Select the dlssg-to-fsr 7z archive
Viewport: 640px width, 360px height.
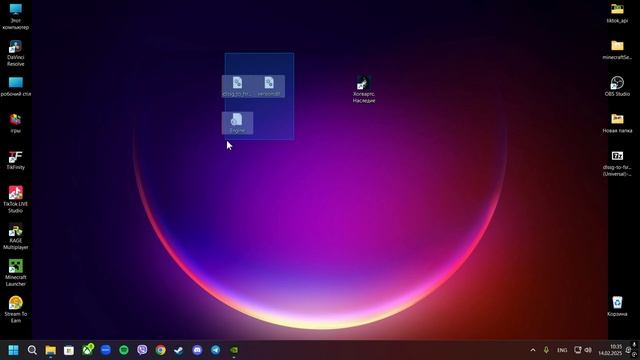[617, 163]
